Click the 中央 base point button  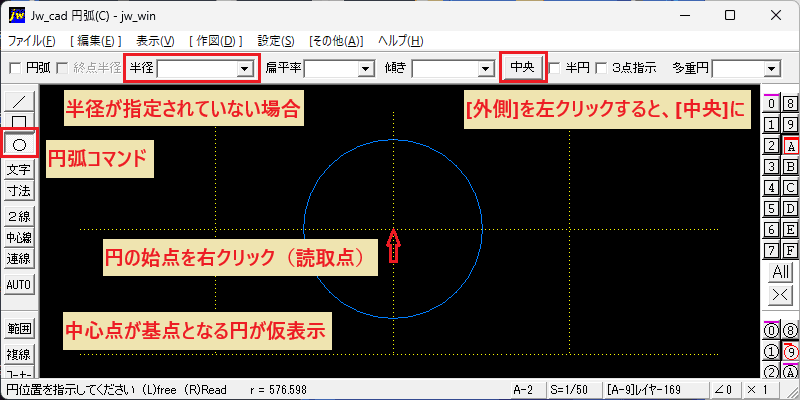click(523, 68)
